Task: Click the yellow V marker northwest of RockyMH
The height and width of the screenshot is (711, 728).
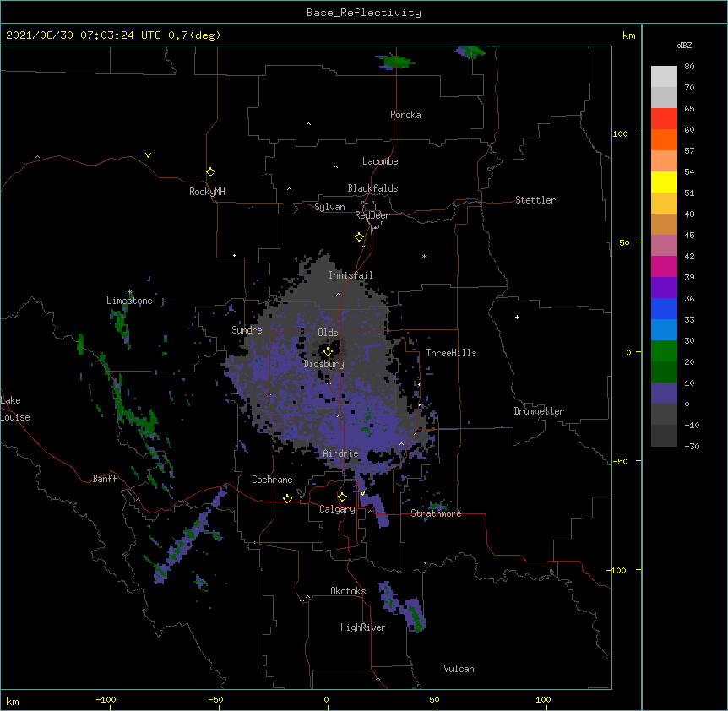Action: [148, 155]
